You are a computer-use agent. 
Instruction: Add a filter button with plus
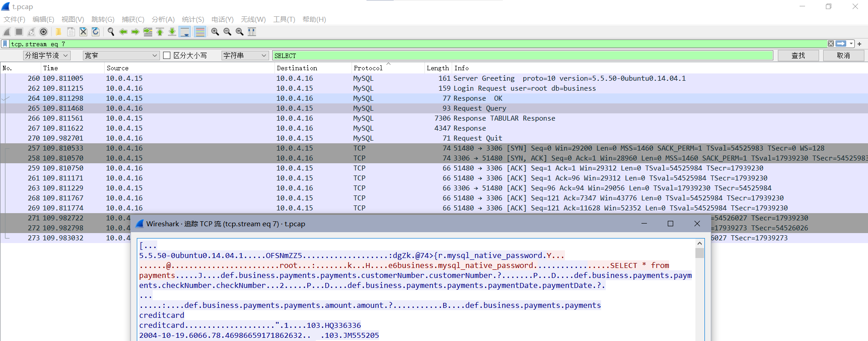[859, 44]
